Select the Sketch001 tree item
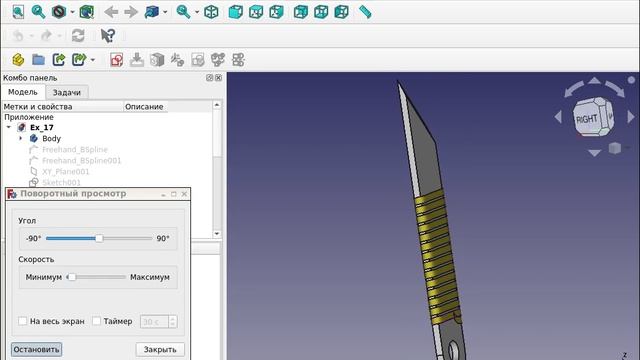Viewport: 640px width, 360px height. pyautogui.click(x=61, y=182)
